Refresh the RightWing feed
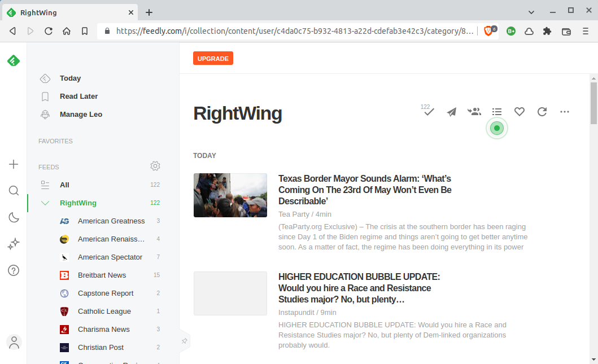This screenshot has width=598, height=364. [542, 112]
